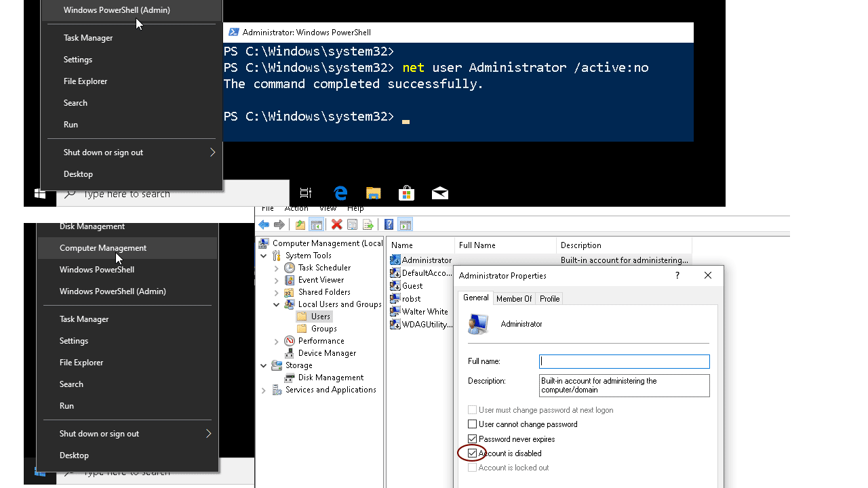Click the blue Help question mark toolbar icon
Viewport: 868px width, 488px height.
coord(389,225)
